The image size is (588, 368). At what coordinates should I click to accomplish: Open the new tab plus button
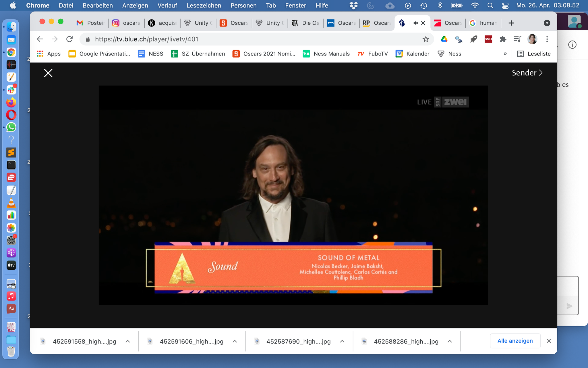click(x=511, y=23)
